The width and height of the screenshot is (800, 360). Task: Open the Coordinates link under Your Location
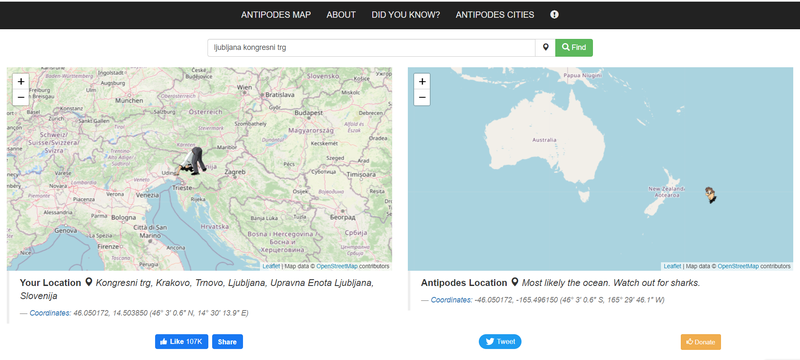[50, 313]
